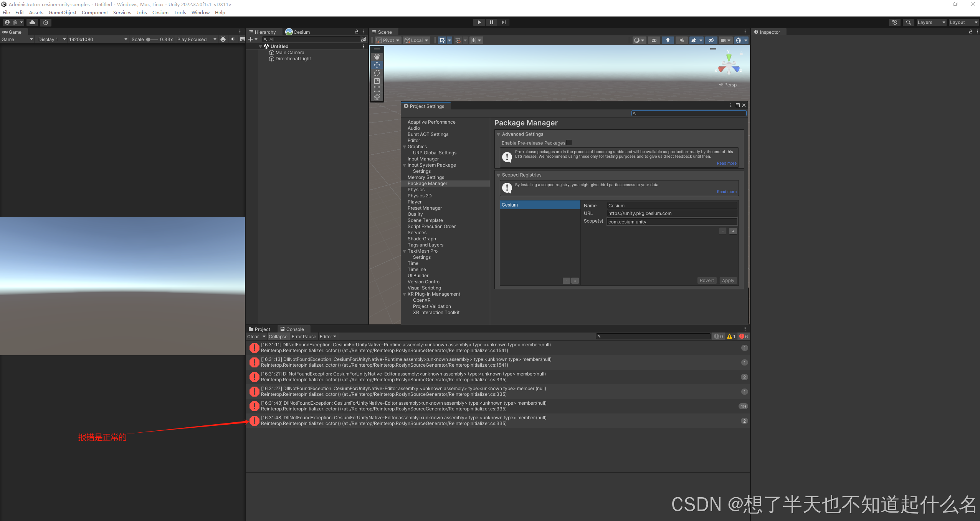The width and height of the screenshot is (980, 521).
Task: Open the Pivot handle position dropdown
Action: (x=388, y=40)
